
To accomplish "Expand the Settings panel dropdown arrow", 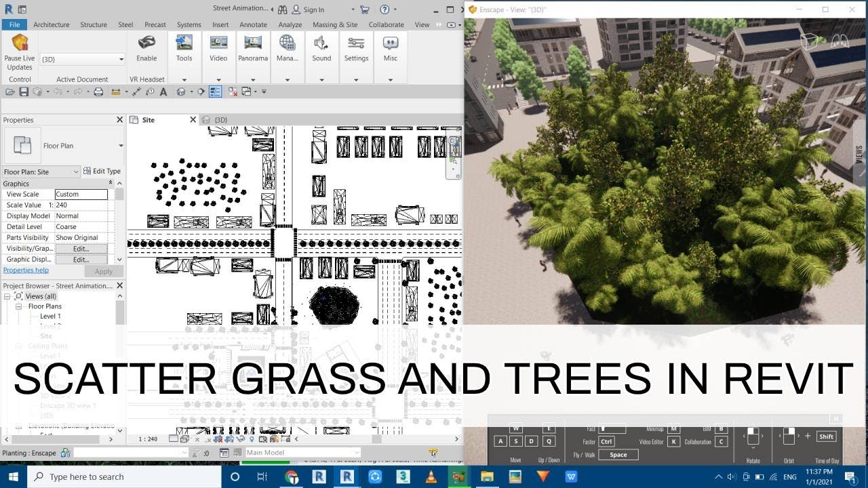I will click(x=356, y=79).
